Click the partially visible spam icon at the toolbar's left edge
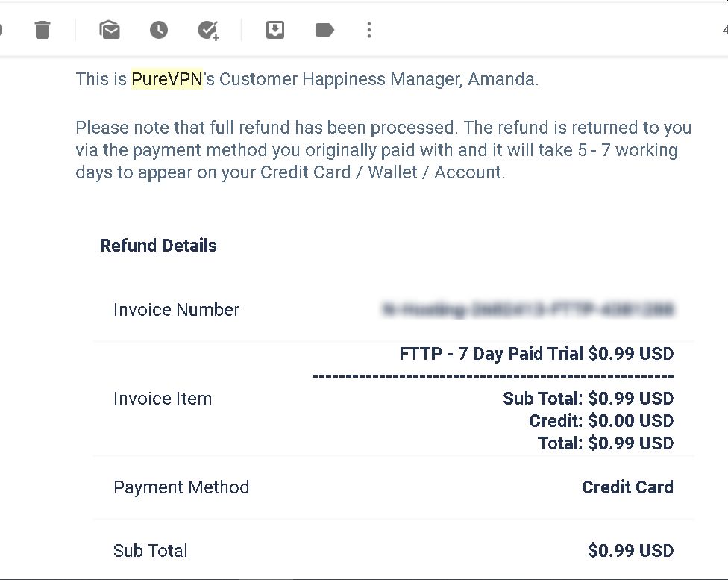The image size is (728, 580). tap(1, 30)
